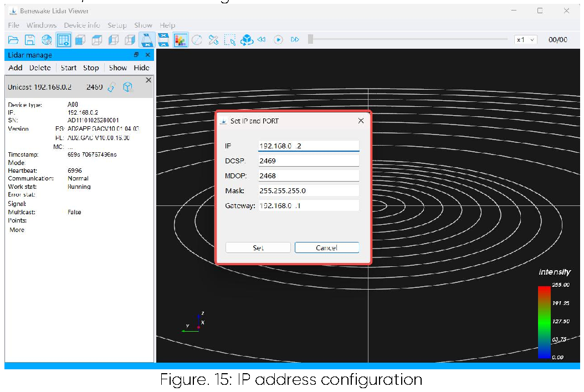Click the cube icon in Unicast row
The height and width of the screenshot is (392, 584).
(128, 87)
